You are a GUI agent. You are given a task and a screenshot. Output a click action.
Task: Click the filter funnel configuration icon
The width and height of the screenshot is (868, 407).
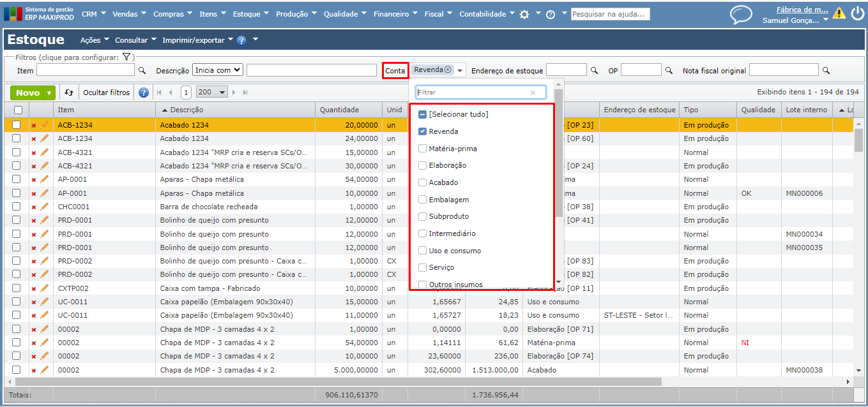click(126, 57)
